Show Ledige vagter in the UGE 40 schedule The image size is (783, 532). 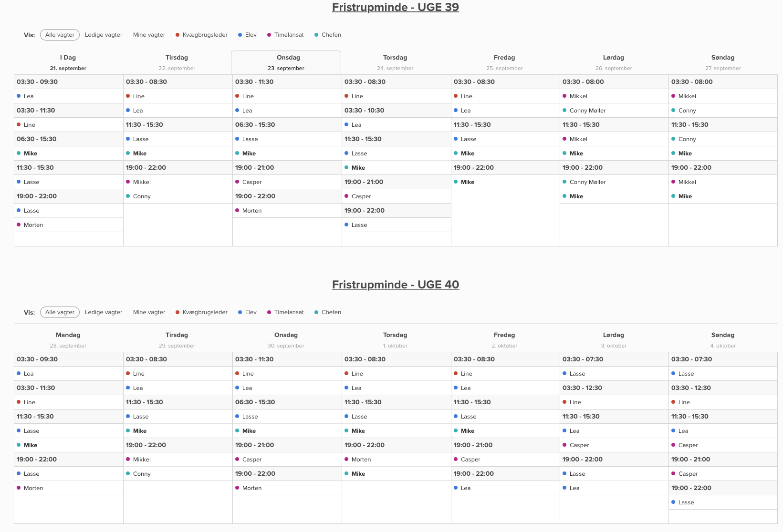pyautogui.click(x=104, y=312)
